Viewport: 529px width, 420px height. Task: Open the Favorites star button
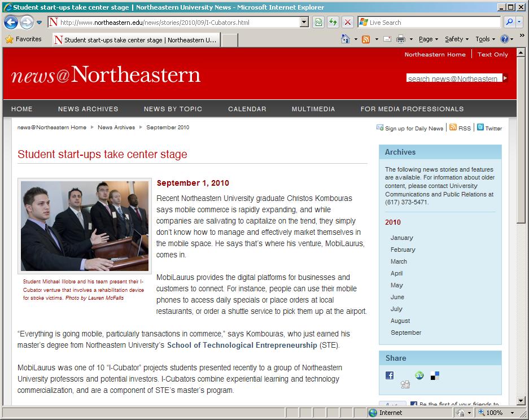pos(23,39)
